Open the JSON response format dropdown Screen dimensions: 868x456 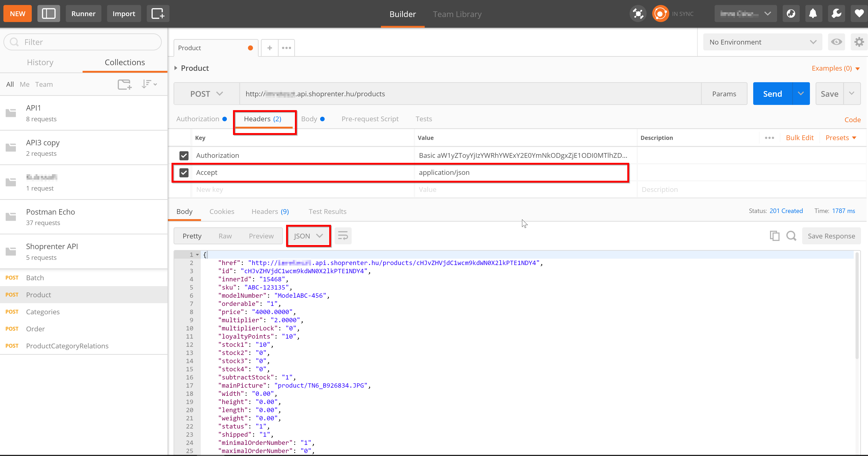click(308, 236)
